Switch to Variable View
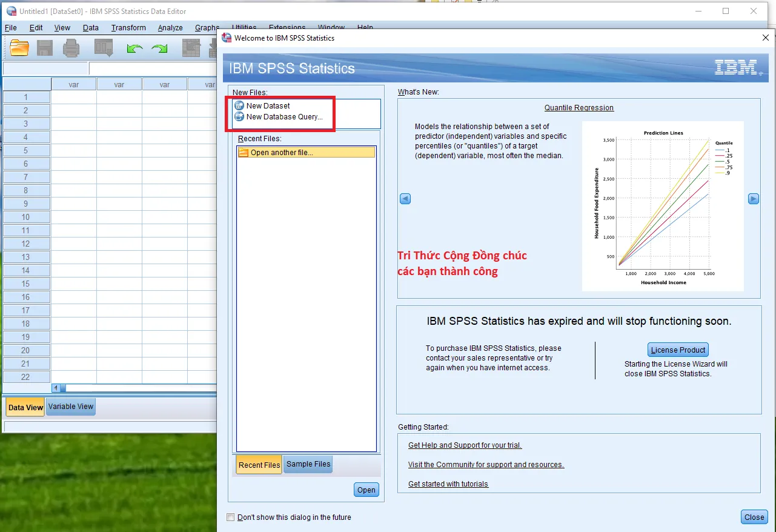The height and width of the screenshot is (532, 776). pyautogui.click(x=70, y=407)
